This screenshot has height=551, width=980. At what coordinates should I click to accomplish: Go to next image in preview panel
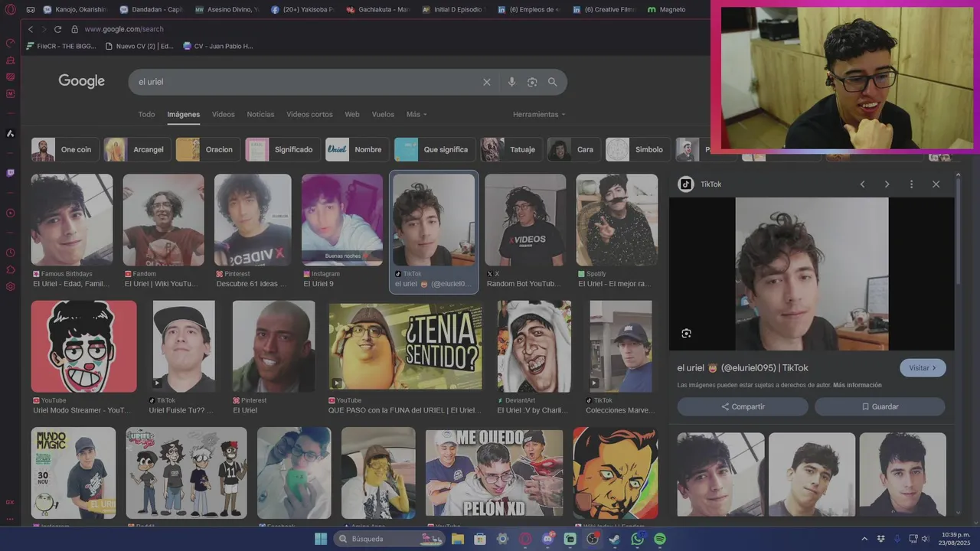pos(887,184)
